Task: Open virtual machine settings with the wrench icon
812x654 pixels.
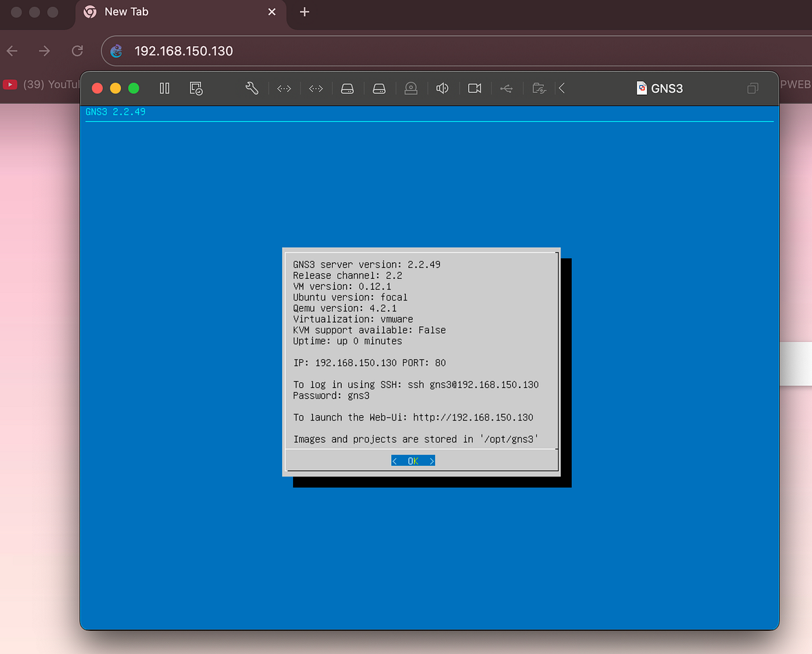Action: tap(252, 88)
